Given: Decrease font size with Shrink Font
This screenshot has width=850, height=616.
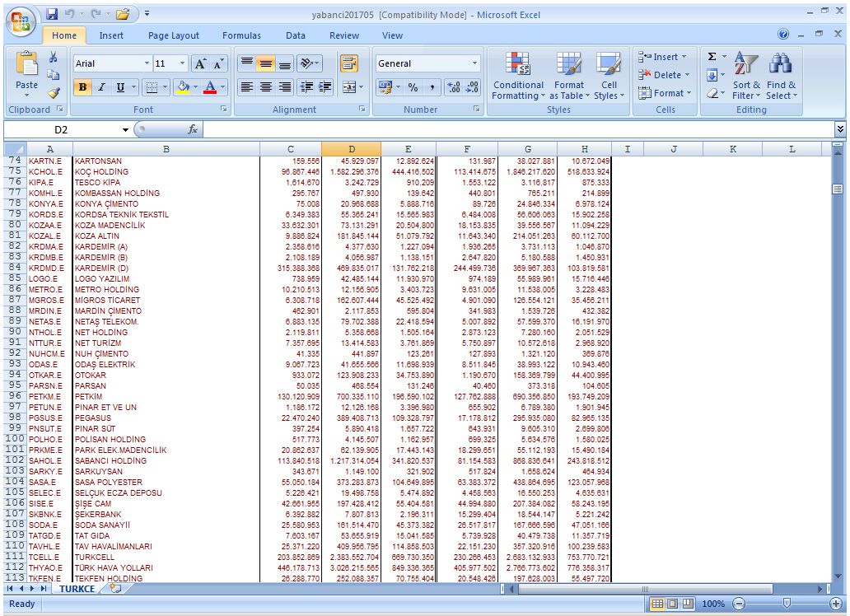Looking at the screenshot, I should [x=218, y=64].
